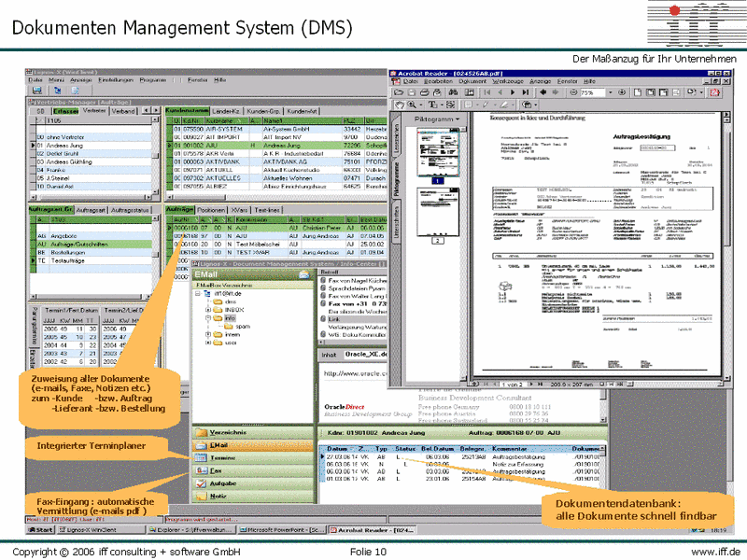Collapse the info folder node
The height and width of the screenshot is (560, 747).
tap(208, 317)
